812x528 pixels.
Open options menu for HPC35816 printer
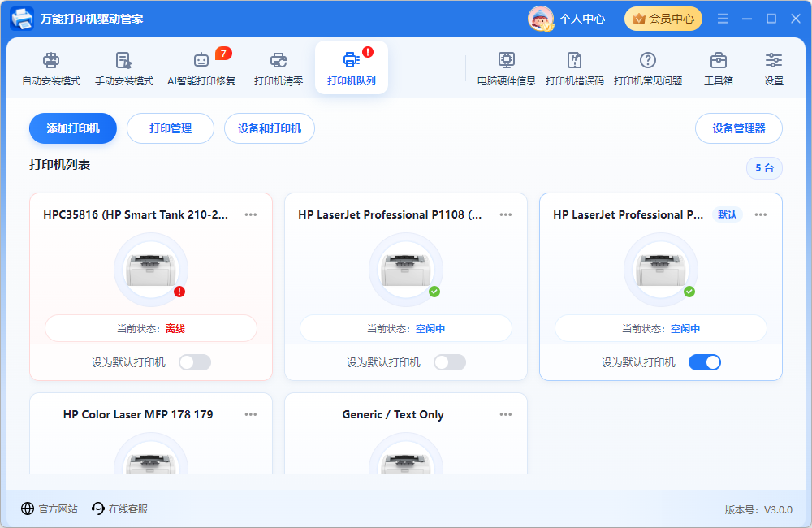[251, 214]
